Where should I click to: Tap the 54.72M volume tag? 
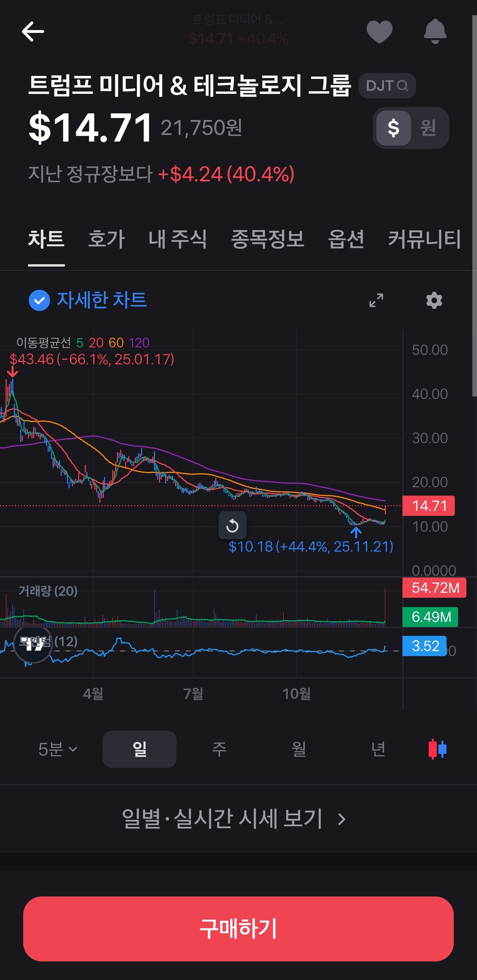pyautogui.click(x=434, y=588)
